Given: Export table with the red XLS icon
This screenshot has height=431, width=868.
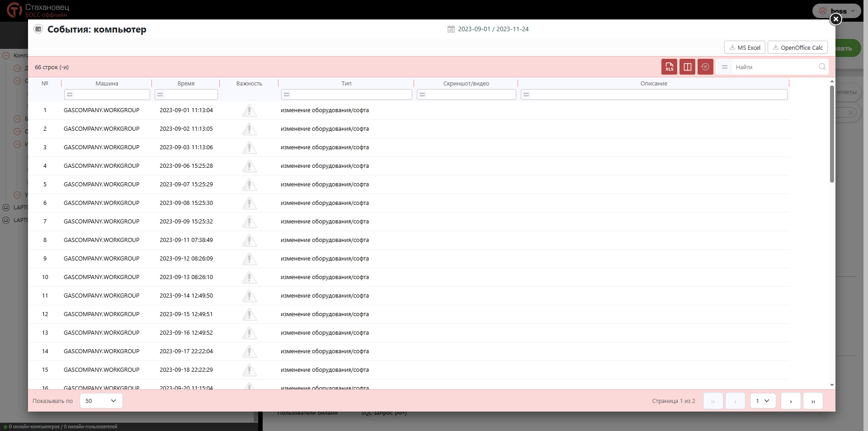Looking at the screenshot, I should (x=669, y=67).
